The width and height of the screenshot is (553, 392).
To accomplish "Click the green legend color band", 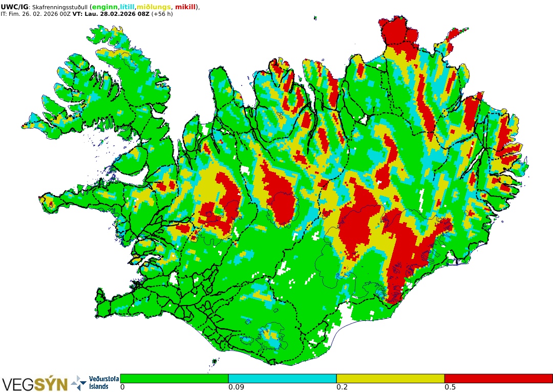I will coord(174,379).
